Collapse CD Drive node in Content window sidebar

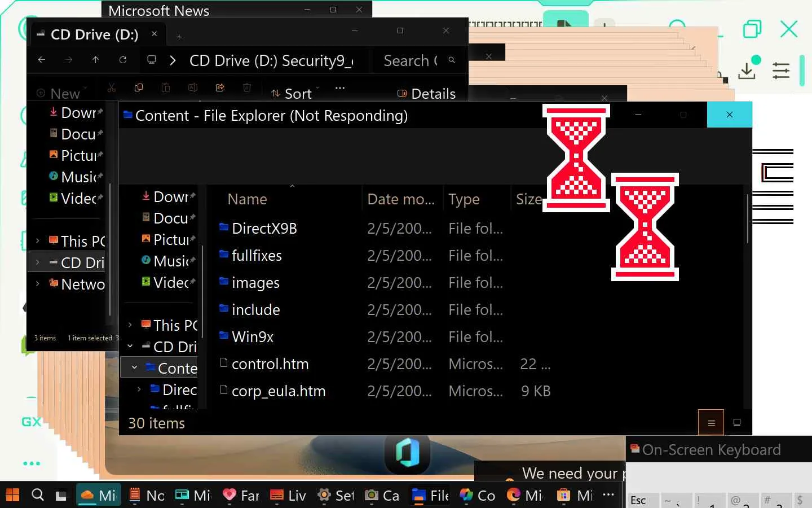(x=130, y=347)
